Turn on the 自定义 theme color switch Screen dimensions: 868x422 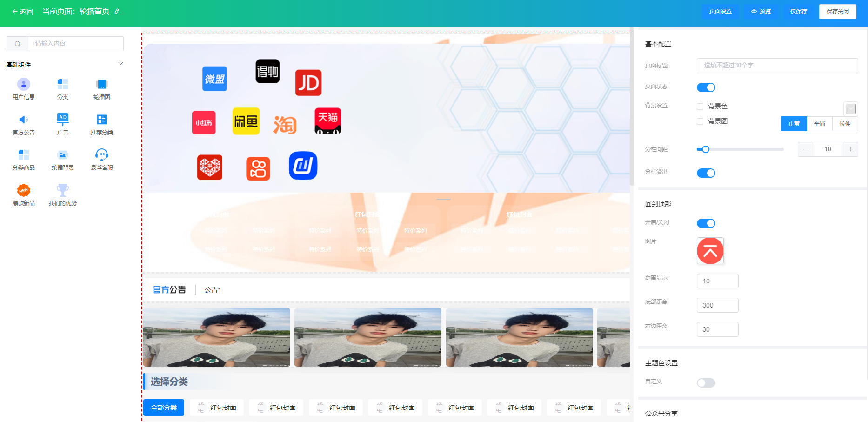tap(706, 383)
